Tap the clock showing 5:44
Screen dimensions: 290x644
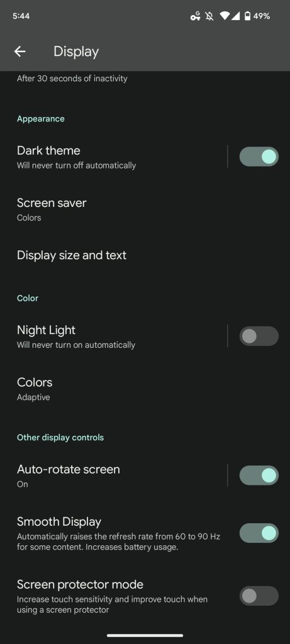point(21,16)
